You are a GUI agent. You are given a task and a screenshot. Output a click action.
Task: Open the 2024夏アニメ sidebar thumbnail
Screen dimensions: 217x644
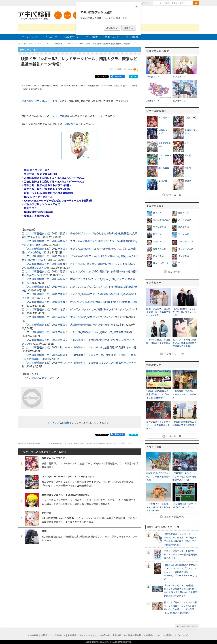[x=159, y=65]
